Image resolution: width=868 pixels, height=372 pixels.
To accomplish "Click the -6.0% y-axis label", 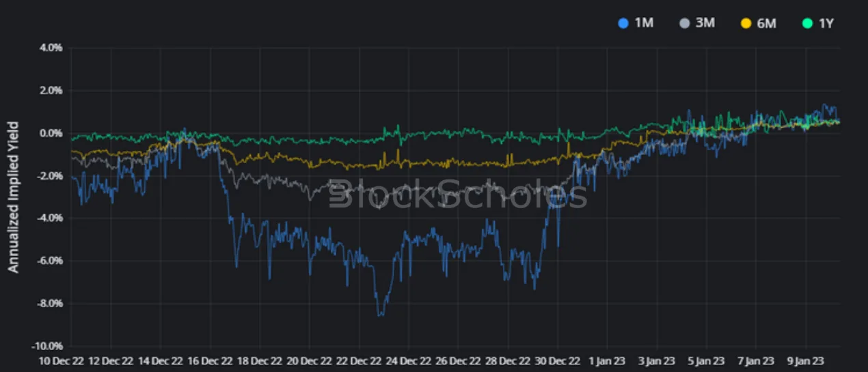I will click(x=49, y=260).
